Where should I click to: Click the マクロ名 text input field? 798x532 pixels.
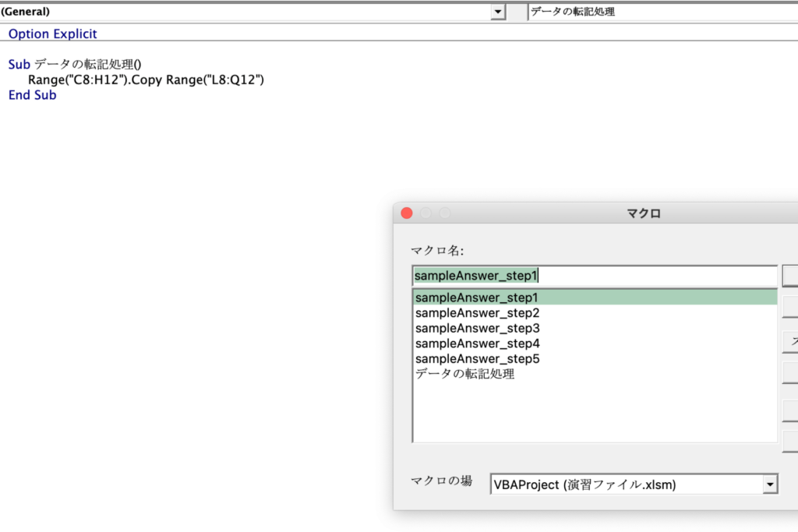(594, 276)
